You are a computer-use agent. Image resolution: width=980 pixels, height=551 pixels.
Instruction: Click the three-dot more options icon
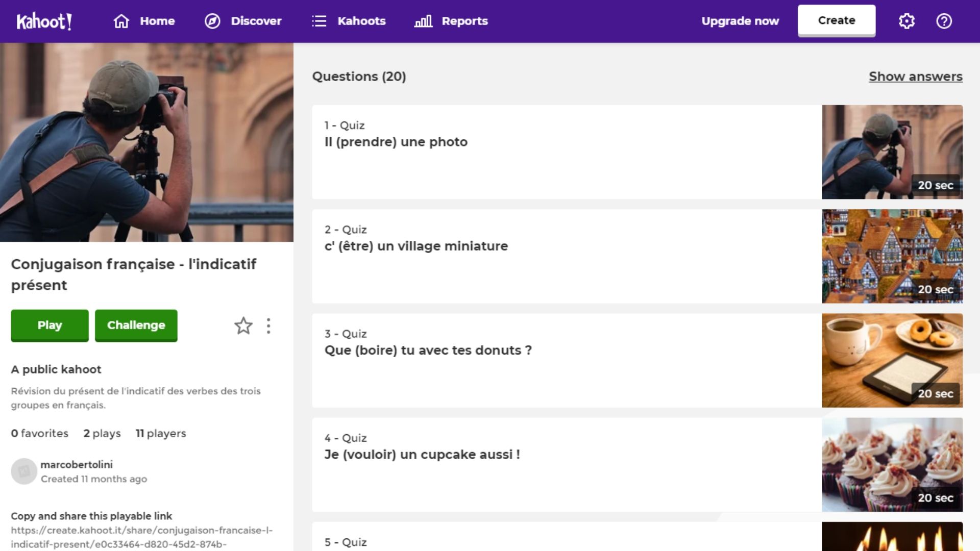(x=267, y=325)
